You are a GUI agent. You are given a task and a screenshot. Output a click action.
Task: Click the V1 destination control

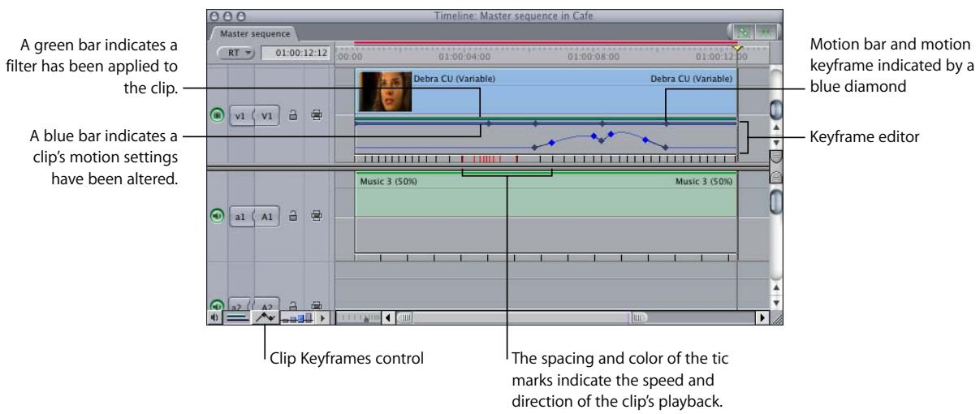pos(268,116)
